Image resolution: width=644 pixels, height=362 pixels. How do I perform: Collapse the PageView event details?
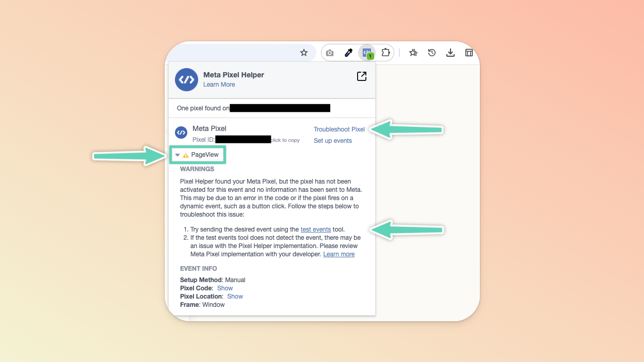pos(178,155)
